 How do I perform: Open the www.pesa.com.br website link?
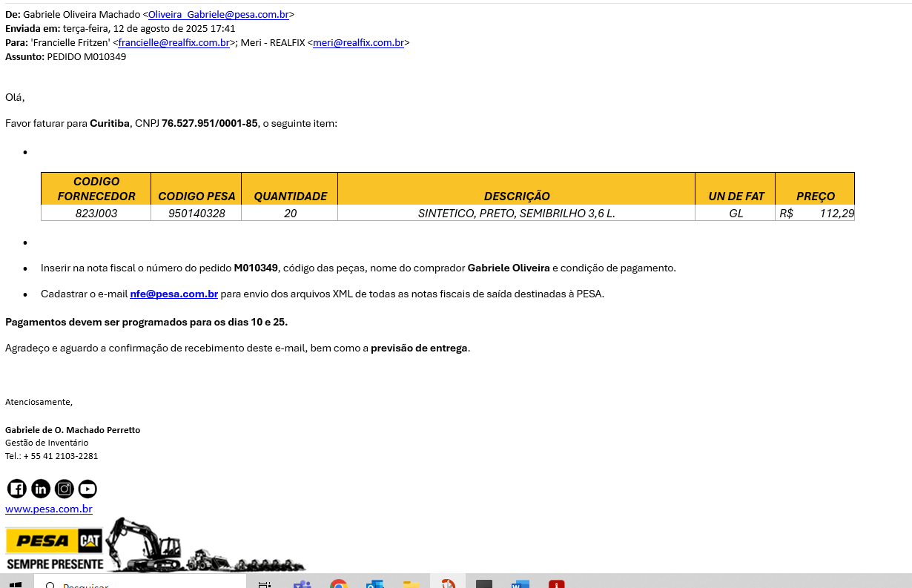[x=49, y=509]
